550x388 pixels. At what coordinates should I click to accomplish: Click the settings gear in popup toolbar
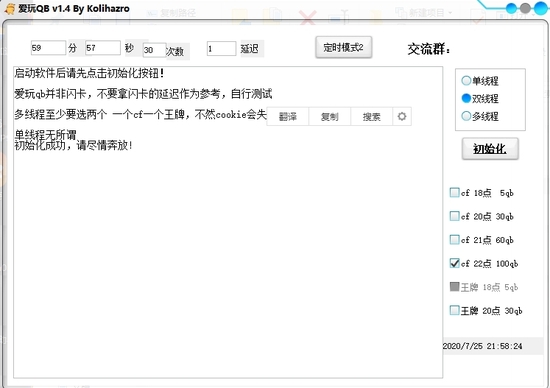tap(402, 116)
